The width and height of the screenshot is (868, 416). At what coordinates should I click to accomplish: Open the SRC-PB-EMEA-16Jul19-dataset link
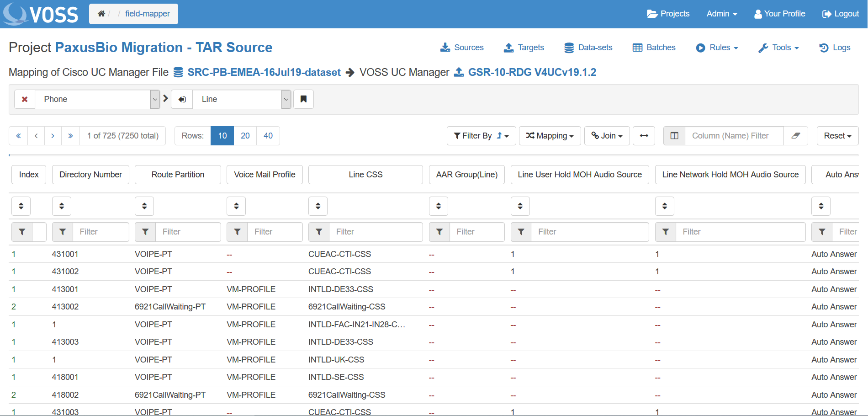point(264,72)
